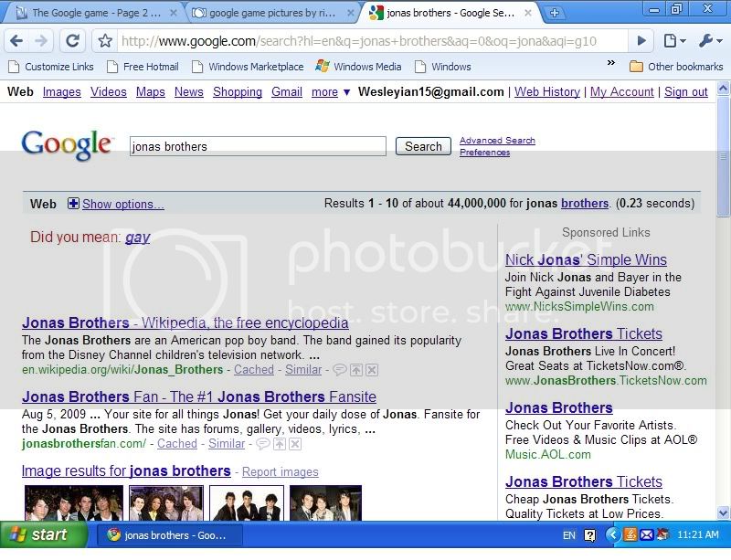Screen dimensions: 731x560
Task: Open Similar pages for the Wikipedia result
Action: coord(303,370)
